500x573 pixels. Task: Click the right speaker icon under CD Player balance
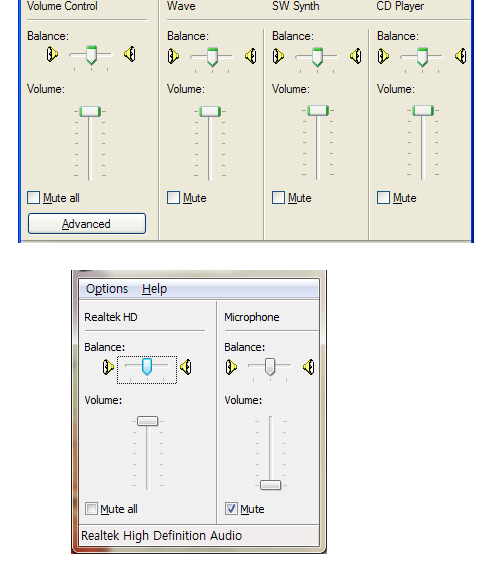point(461,56)
